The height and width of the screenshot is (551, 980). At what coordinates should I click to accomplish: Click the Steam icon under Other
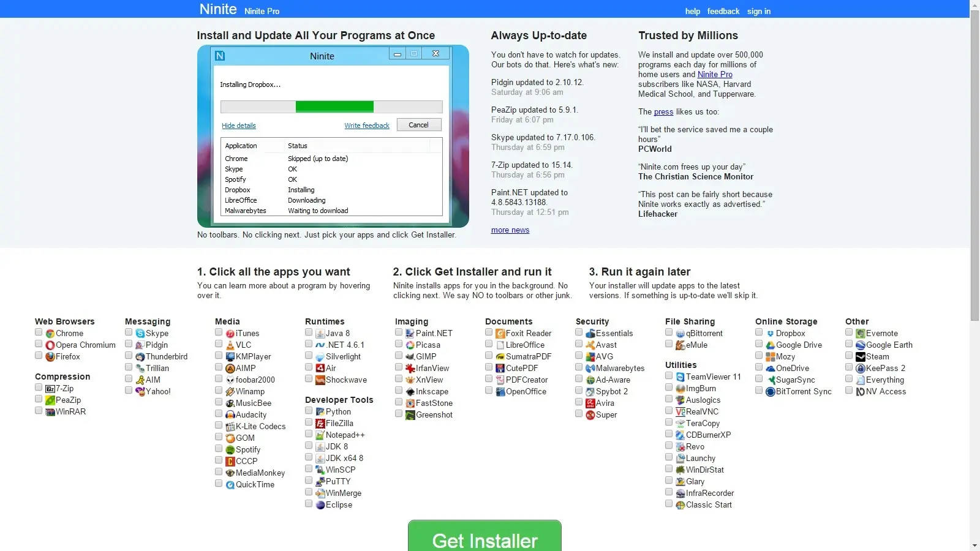pyautogui.click(x=861, y=357)
